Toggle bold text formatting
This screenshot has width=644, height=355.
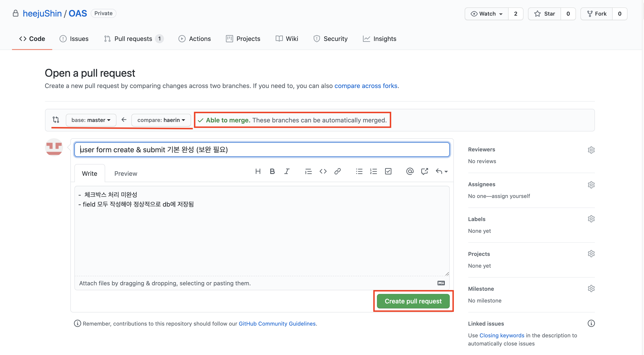coord(272,171)
